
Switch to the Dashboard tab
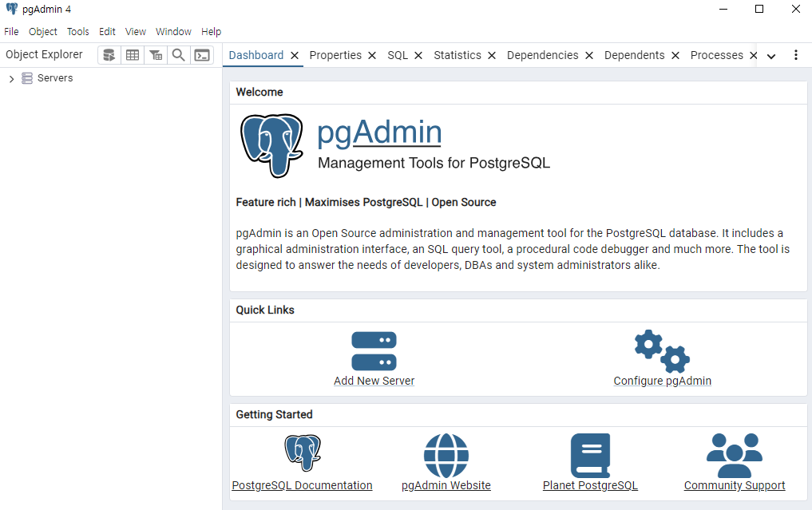tap(255, 55)
